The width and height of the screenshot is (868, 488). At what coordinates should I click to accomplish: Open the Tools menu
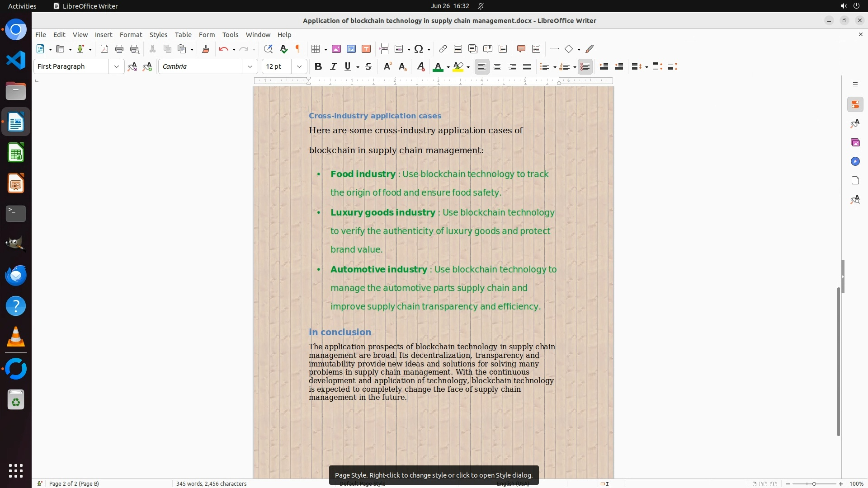(230, 35)
